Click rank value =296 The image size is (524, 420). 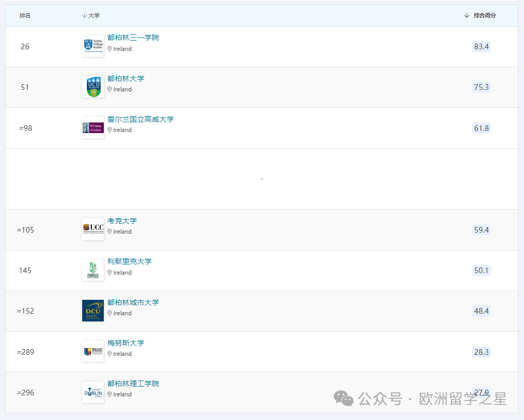(x=26, y=393)
